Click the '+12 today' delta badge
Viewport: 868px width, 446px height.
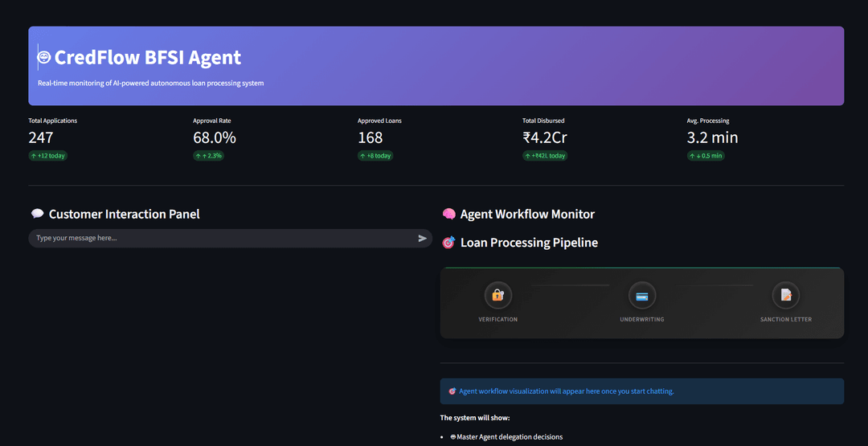[47, 156]
